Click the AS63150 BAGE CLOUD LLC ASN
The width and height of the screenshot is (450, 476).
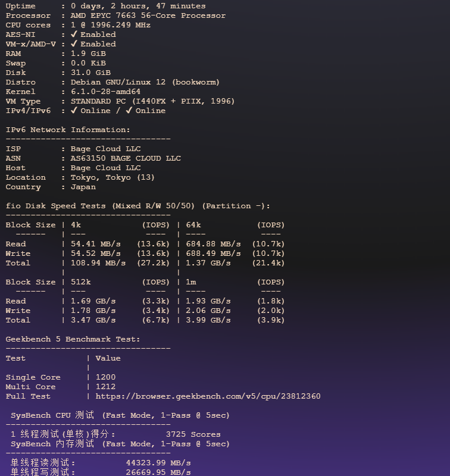tap(126, 158)
